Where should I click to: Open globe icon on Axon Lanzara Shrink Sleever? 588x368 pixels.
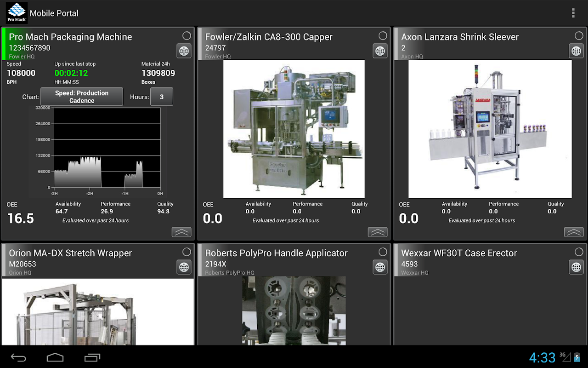(x=577, y=51)
